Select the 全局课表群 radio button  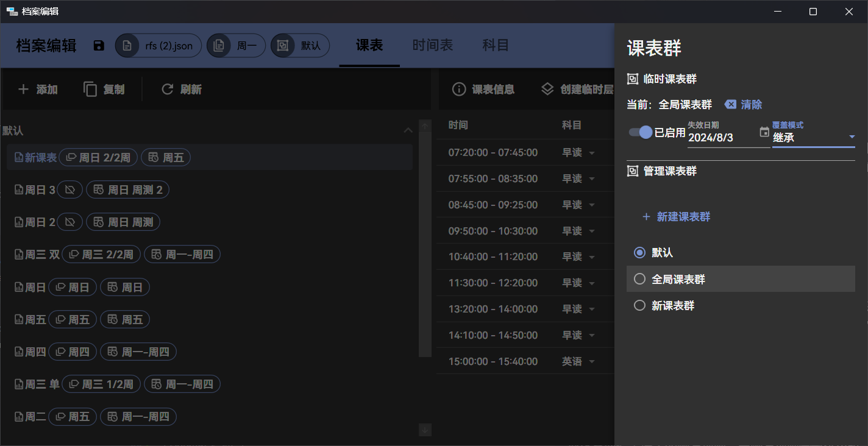pyautogui.click(x=639, y=279)
